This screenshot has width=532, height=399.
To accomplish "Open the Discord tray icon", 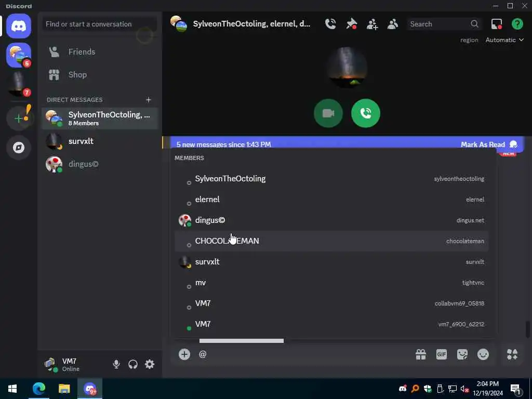I will 403,389.
